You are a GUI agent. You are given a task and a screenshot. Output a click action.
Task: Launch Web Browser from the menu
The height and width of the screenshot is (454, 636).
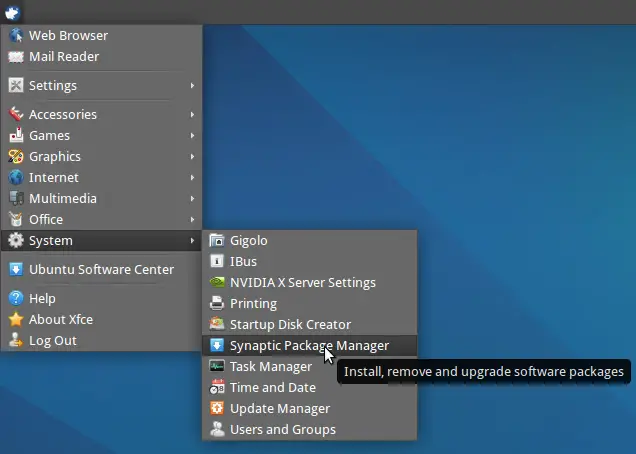tap(101, 36)
